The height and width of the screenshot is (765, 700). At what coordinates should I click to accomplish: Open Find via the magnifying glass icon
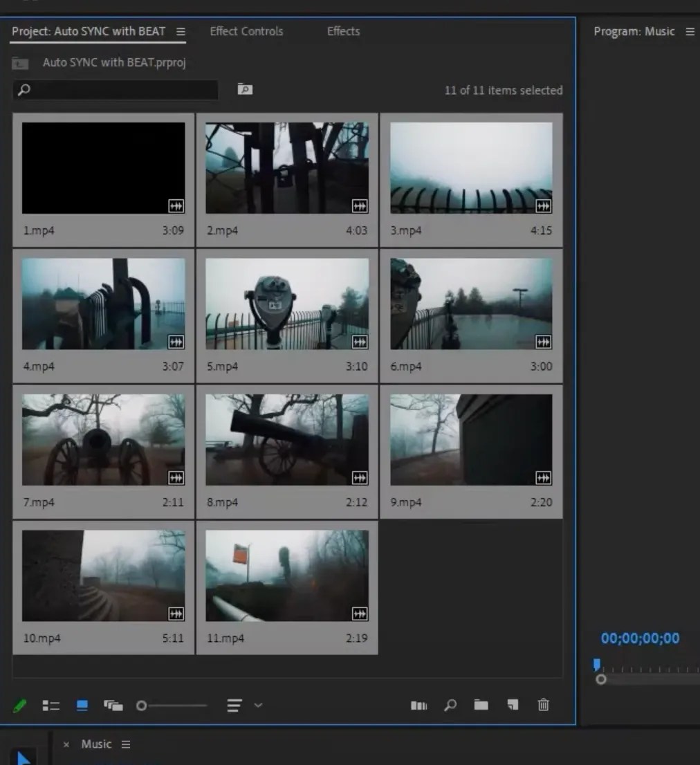click(x=450, y=705)
